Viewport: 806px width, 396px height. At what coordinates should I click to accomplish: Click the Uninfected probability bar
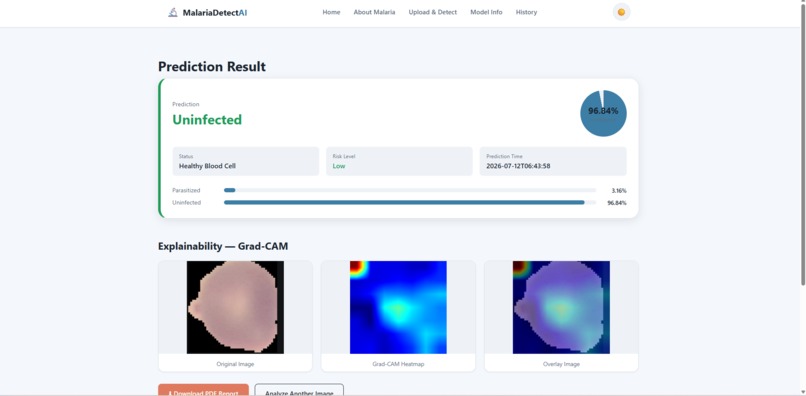tap(410, 203)
